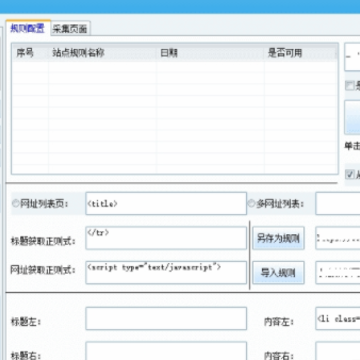This screenshot has width=360, height=360.
Task: Focus the 标题右 input field
Action: coord(166,351)
